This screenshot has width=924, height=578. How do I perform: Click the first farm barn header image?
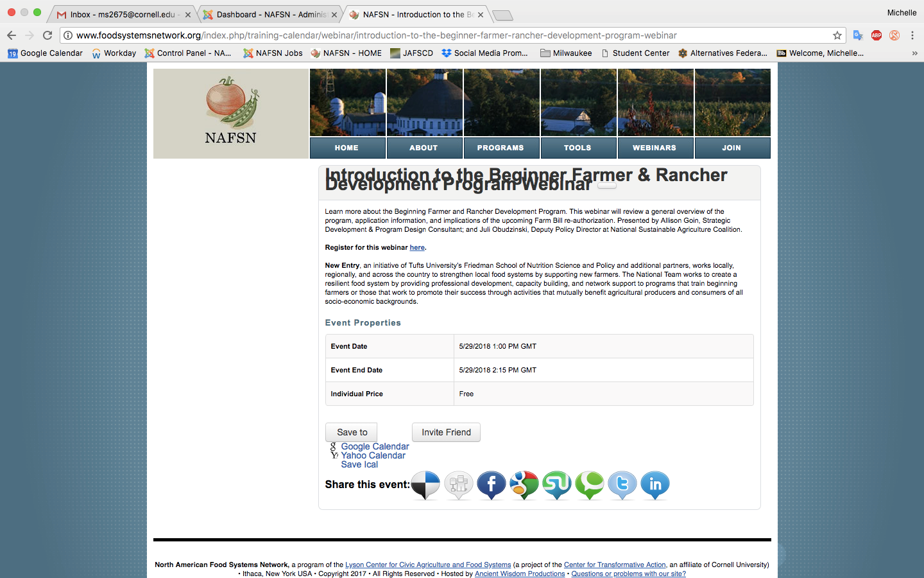coord(348,103)
